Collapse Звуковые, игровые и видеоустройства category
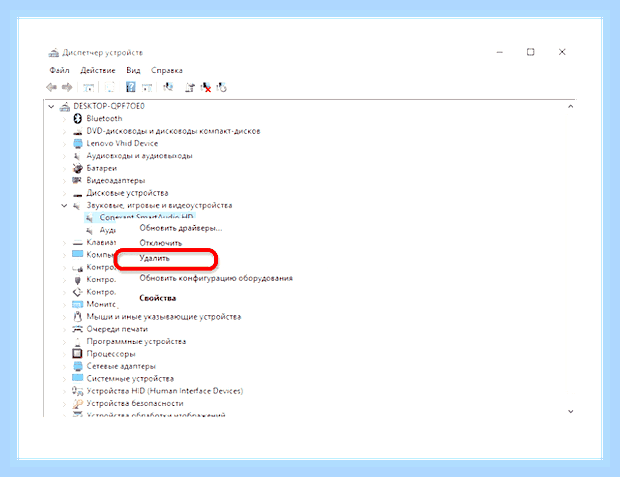The width and height of the screenshot is (620, 477). tap(64, 205)
